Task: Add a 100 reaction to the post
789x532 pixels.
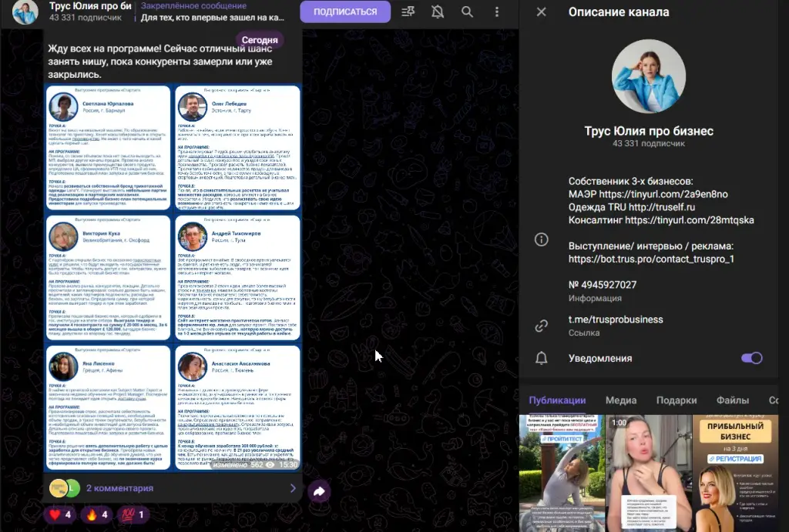Action: point(133,514)
